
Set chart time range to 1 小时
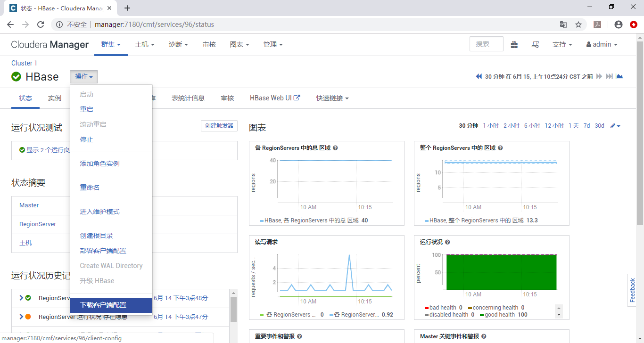(491, 126)
